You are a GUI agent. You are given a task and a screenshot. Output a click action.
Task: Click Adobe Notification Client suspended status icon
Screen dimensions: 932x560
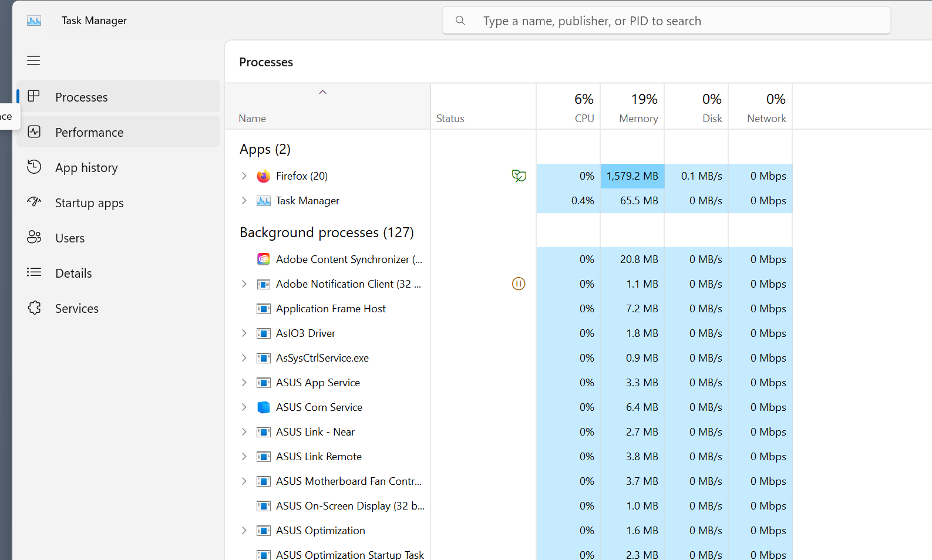(x=519, y=284)
